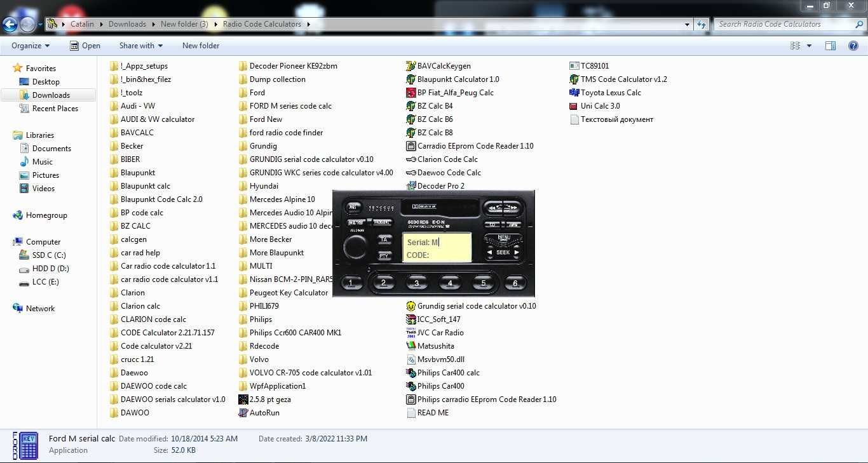Screen dimensions: 868x463
Task: Click the Catalin breadcrumb segment
Action: tap(82, 24)
